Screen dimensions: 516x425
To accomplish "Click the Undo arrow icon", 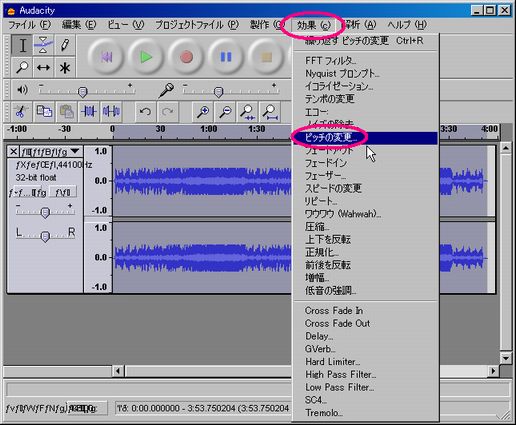I will click(x=145, y=112).
